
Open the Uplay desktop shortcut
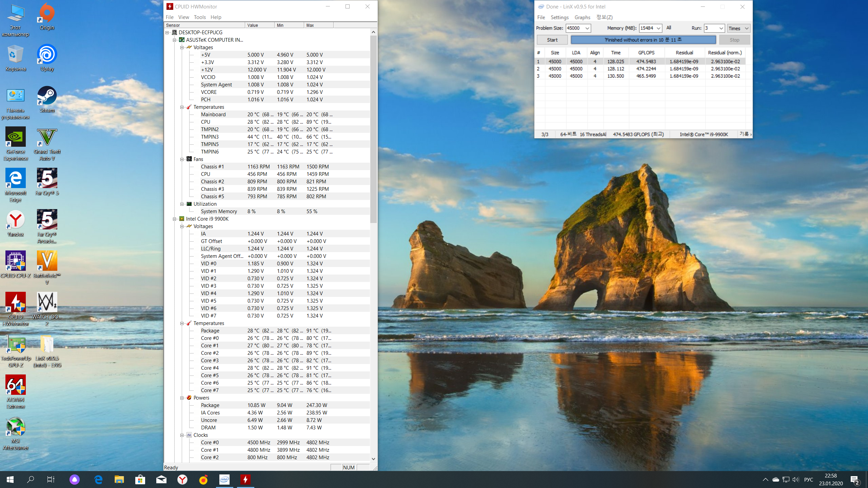coord(47,57)
